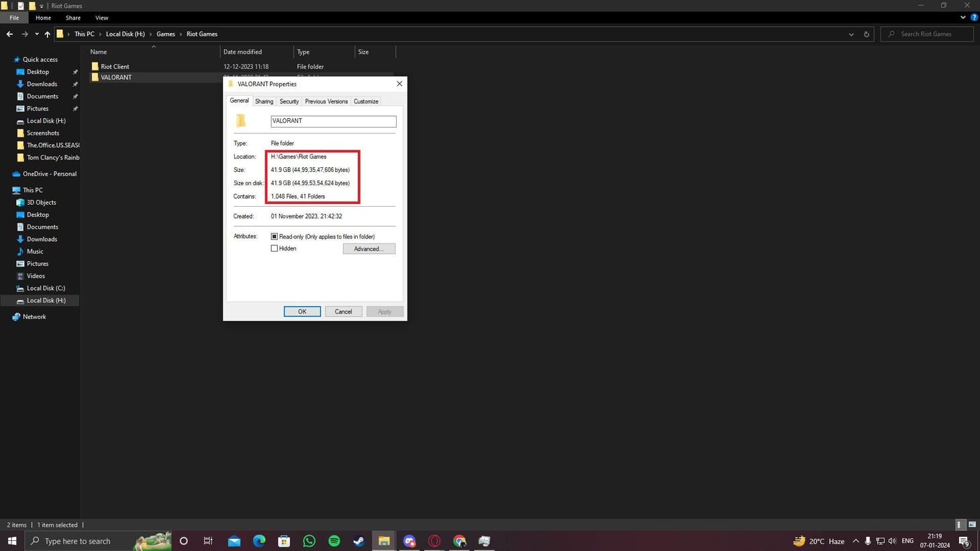The width and height of the screenshot is (980, 551).
Task: Open the 20°C Haze weather widget
Action: tap(816, 541)
